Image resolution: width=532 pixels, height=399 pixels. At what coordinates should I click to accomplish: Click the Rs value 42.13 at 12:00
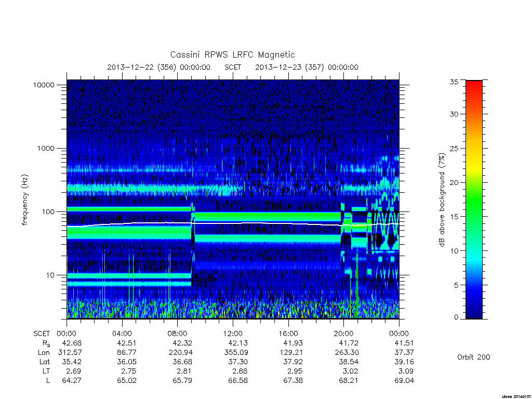238,343
